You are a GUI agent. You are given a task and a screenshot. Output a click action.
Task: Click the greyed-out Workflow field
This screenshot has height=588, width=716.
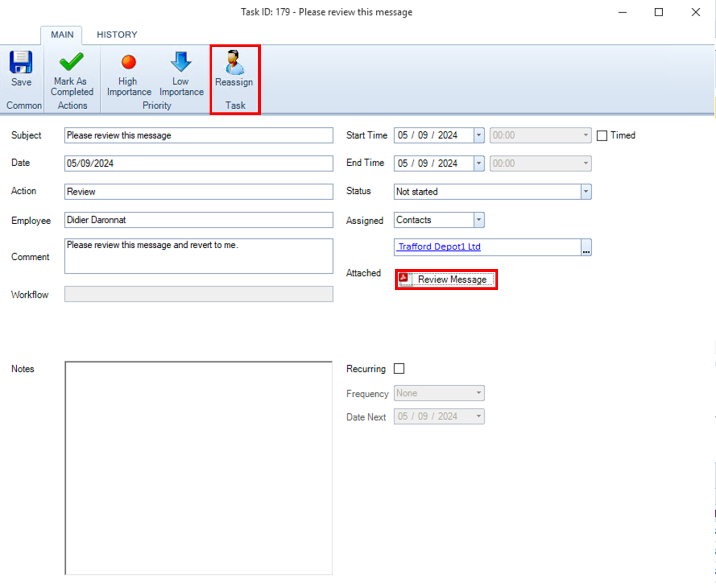point(199,294)
